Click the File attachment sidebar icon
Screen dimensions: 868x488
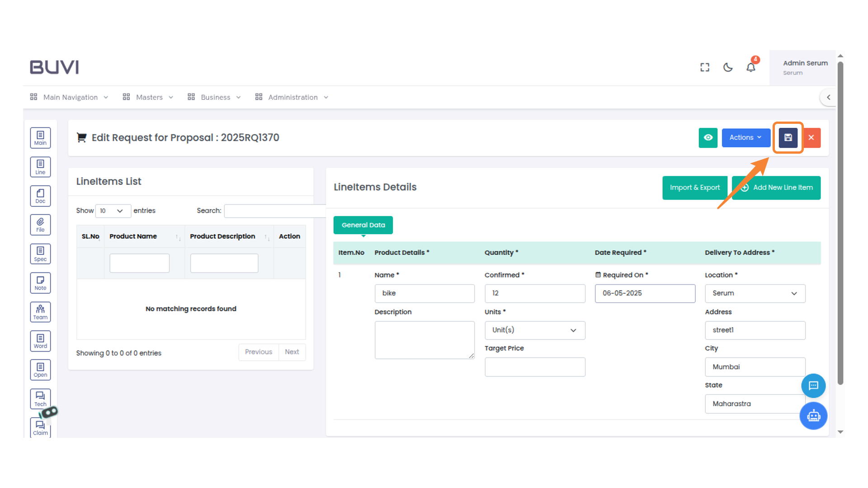click(40, 225)
